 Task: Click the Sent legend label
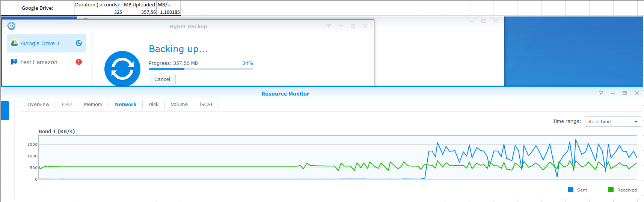coord(582,190)
